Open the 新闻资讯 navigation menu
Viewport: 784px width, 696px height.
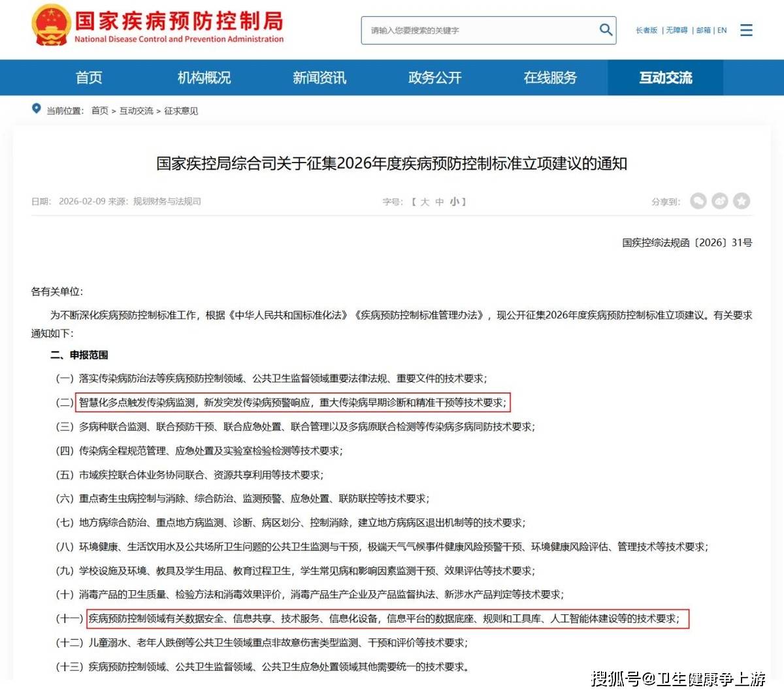(319, 78)
